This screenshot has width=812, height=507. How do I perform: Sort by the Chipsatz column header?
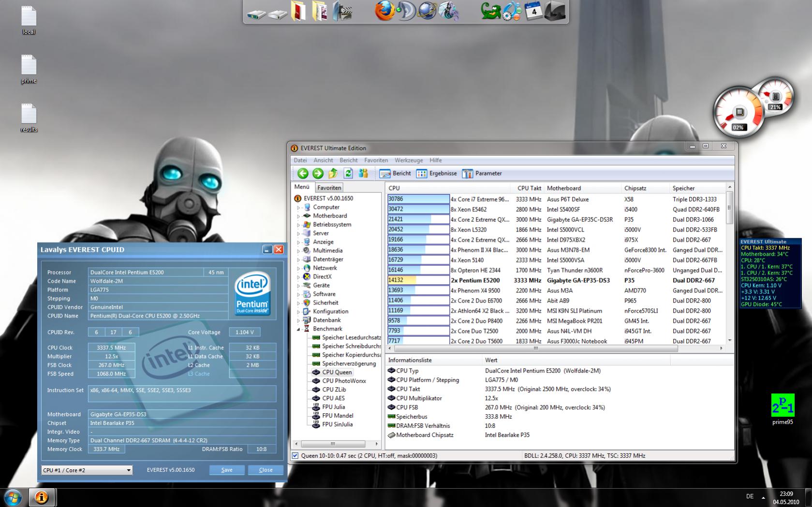tap(646, 188)
